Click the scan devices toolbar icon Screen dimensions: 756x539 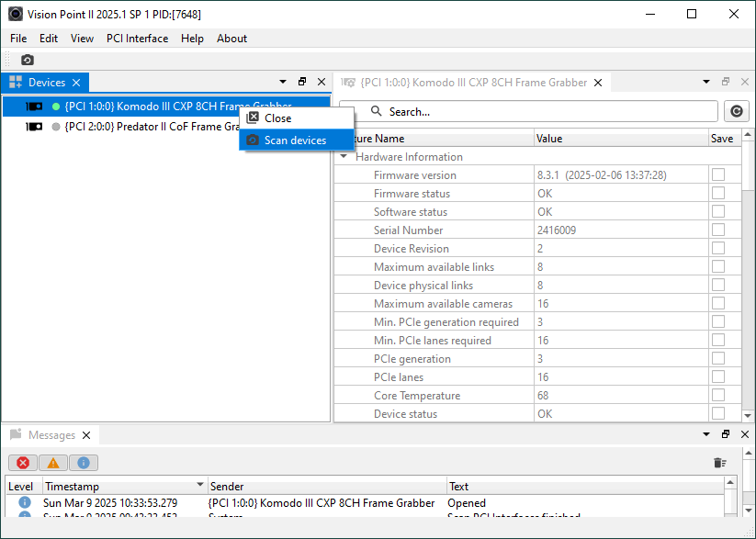pyautogui.click(x=28, y=60)
